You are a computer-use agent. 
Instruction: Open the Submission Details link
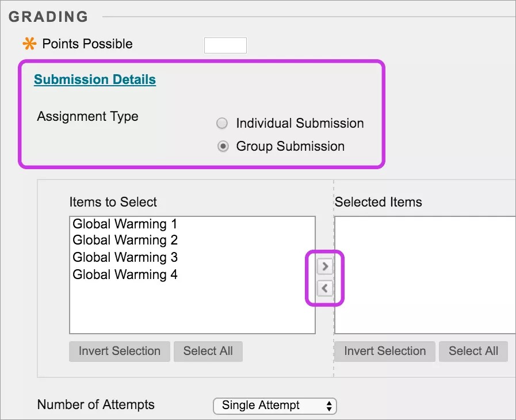(x=94, y=79)
